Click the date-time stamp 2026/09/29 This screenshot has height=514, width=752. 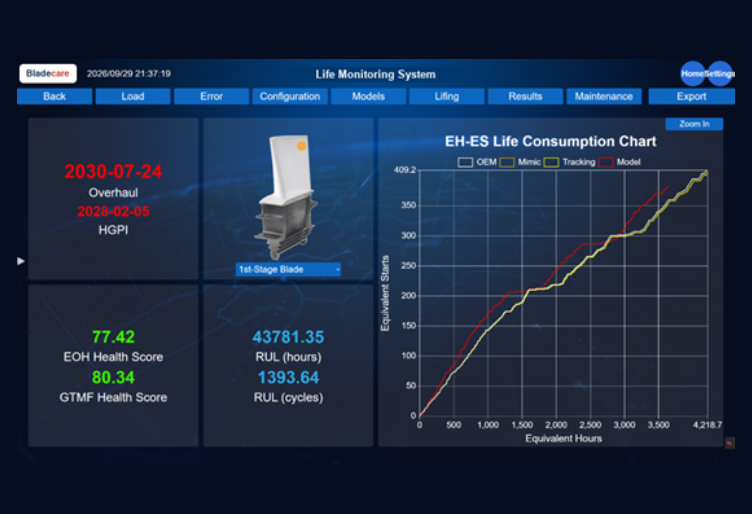point(129,74)
